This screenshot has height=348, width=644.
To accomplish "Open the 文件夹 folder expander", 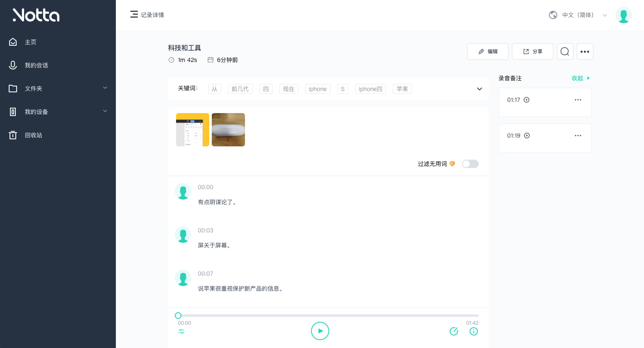I will [105, 88].
